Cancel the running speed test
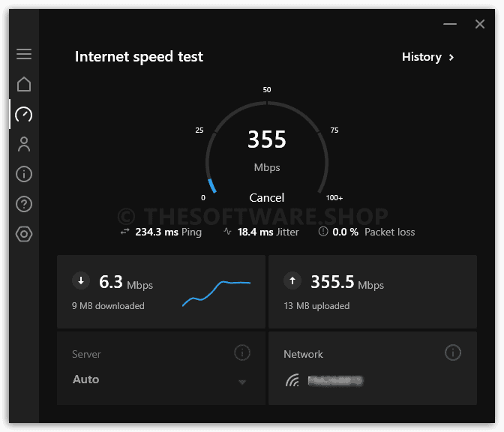Image resolution: width=504 pixels, height=432 pixels. 267,198
